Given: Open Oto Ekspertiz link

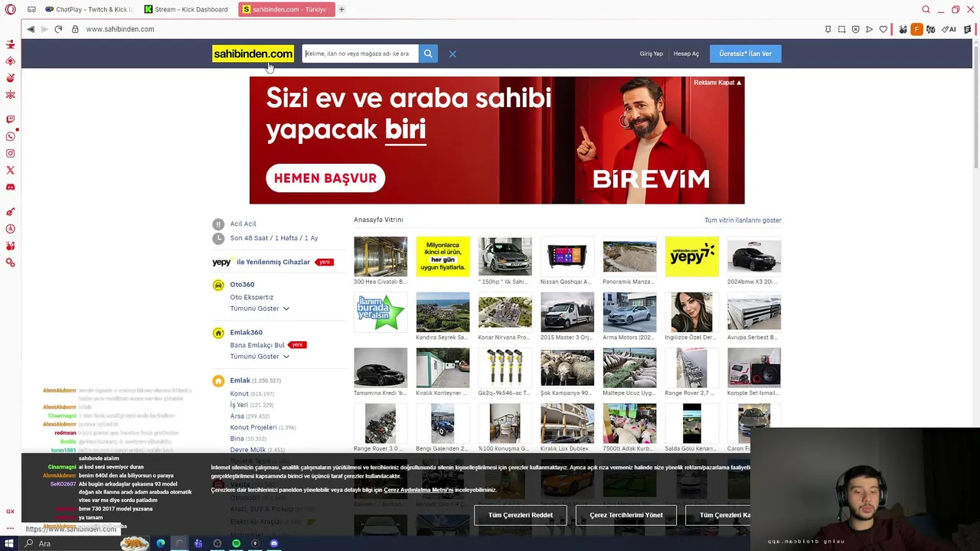Looking at the screenshot, I should click(x=252, y=297).
